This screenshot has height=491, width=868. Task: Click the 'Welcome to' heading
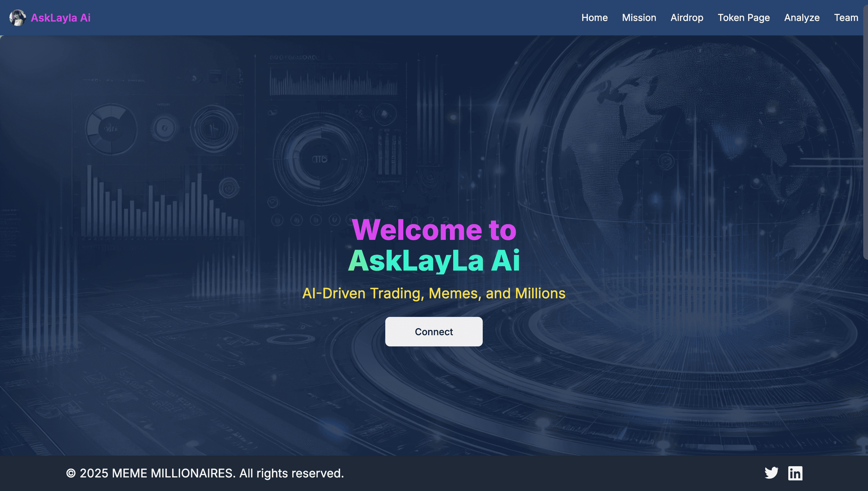click(x=434, y=229)
